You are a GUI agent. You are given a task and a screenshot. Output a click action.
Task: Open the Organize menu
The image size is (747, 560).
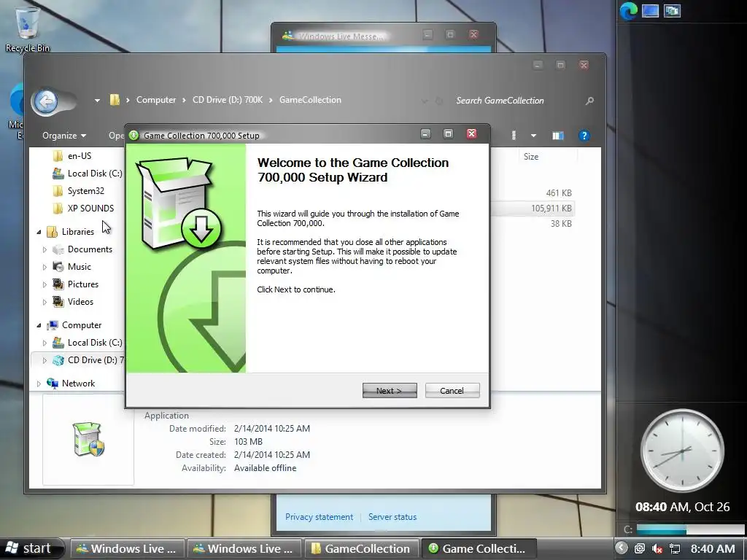64,136
